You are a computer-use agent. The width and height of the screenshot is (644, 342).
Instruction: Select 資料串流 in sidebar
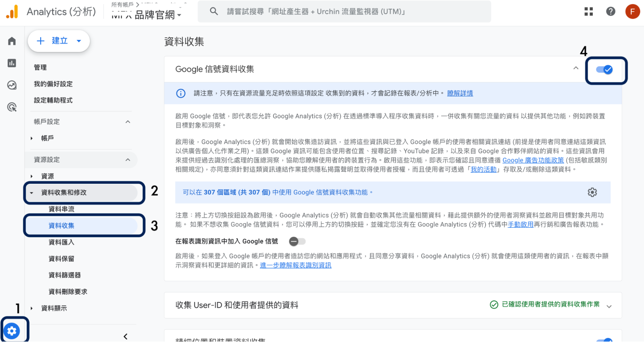click(x=61, y=209)
